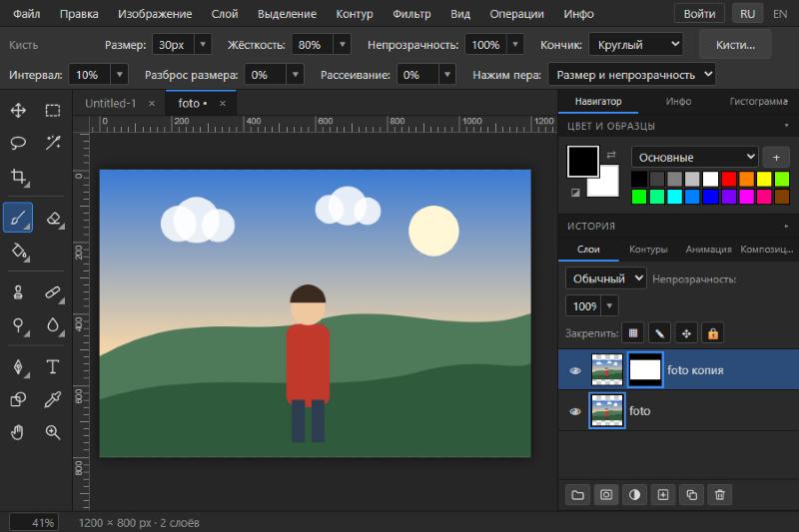799x532 pixels.
Task: Open the Рассеивание dropdown arrow
Action: pyautogui.click(x=446, y=74)
